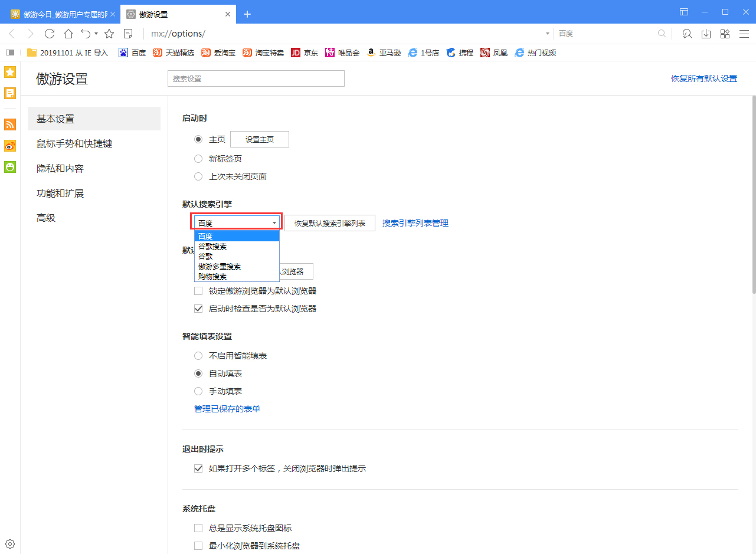The image size is (756, 554).
Task: Select the 新标签页 startup radio option
Action: pos(198,159)
